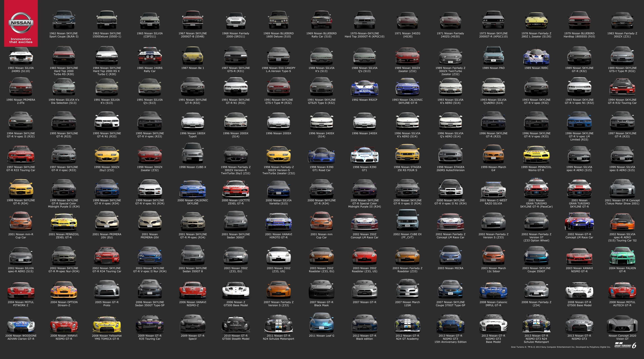Select the 1962 Nissan SKYLINE Sport Coupe label

[64, 35]
